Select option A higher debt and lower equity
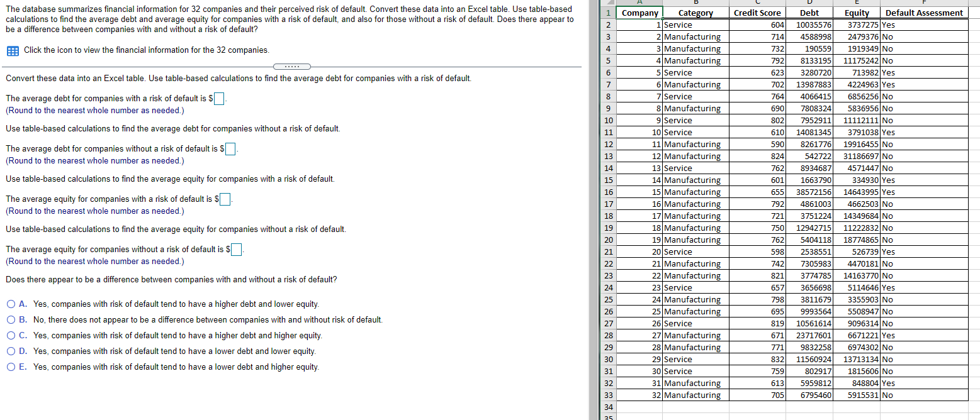Viewport: 980px width, 420px height. pyautogui.click(x=12, y=304)
